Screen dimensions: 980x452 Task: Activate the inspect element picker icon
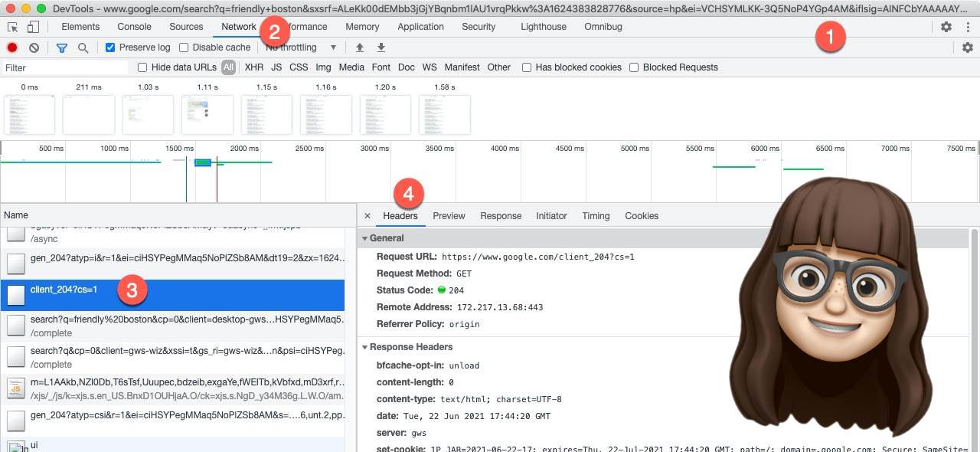13,27
